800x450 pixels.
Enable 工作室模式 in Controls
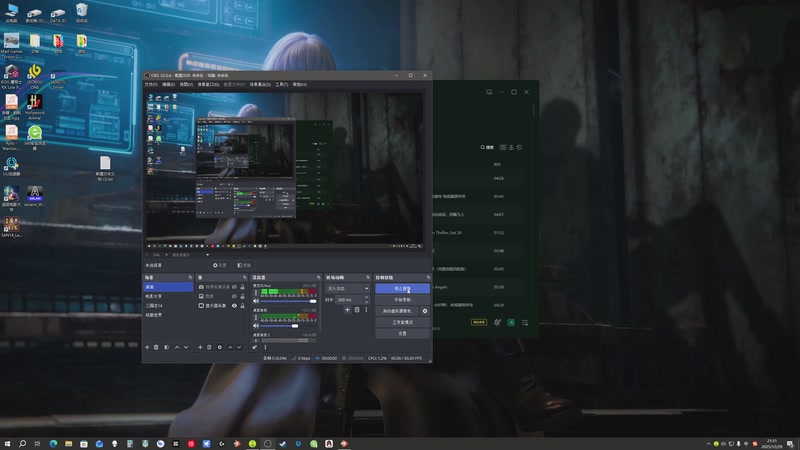click(403, 322)
